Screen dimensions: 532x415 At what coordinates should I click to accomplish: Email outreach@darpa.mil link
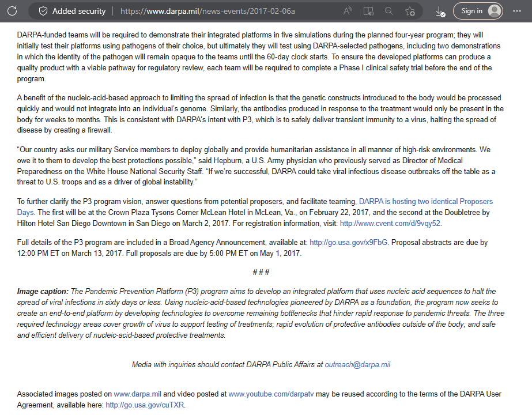357,364
